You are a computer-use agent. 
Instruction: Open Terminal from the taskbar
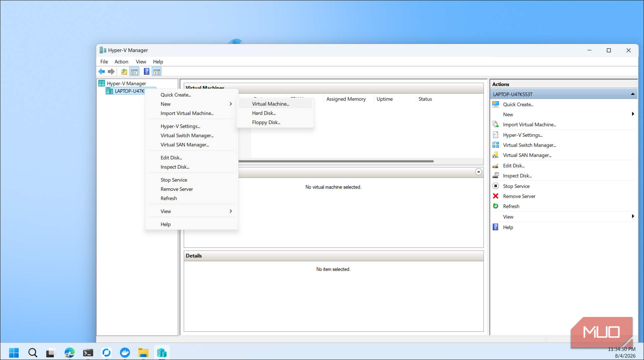click(x=88, y=353)
